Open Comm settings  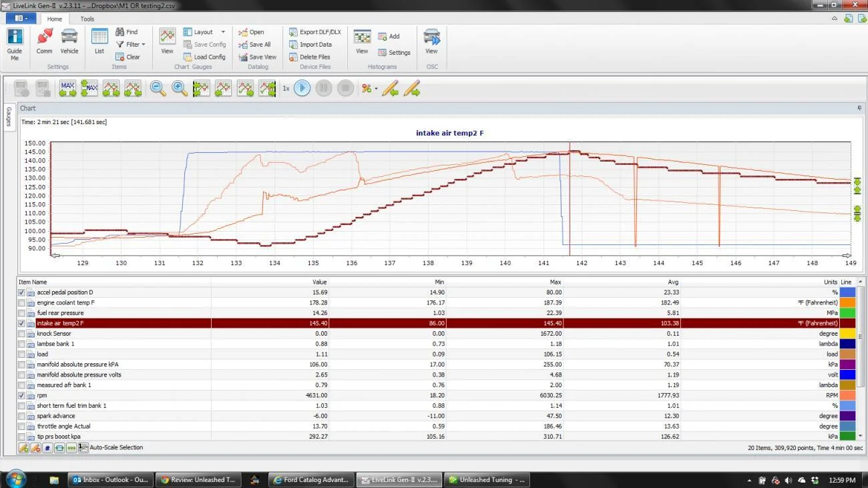coord(44,41)
